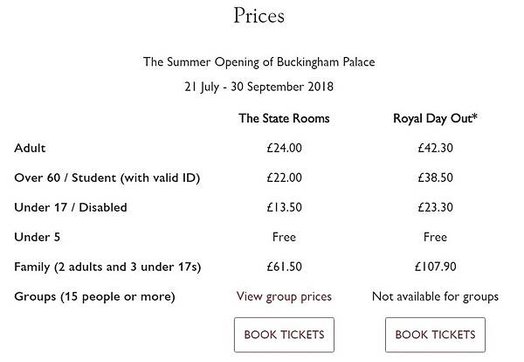524x362 pixels.
Task: Click the Adult State Rooms price £24.00
Action: [x=284, y=148]
